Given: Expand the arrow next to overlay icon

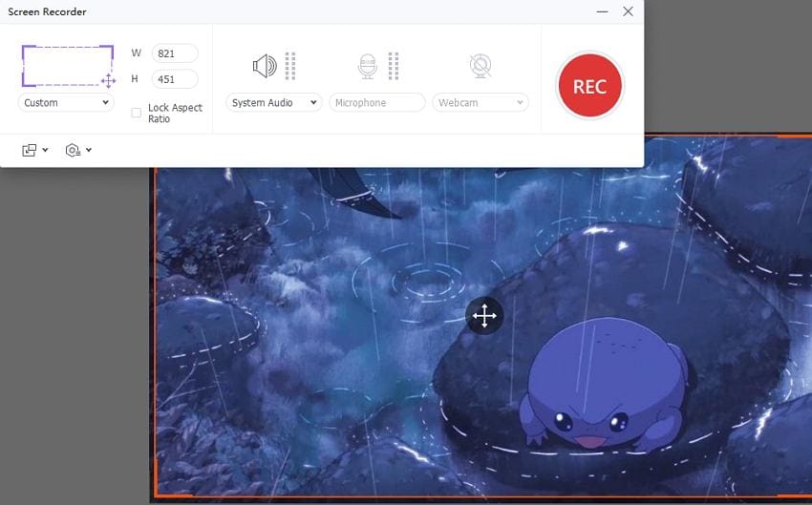Looking at the screenshot, I should [x=45, y=150].
